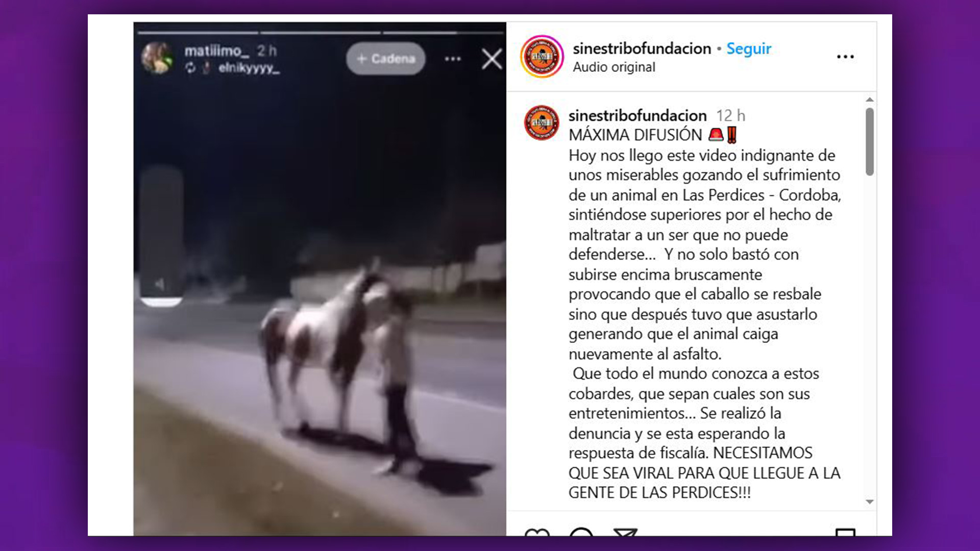Open the matiiimo_ username in story header

coord(217,51)
